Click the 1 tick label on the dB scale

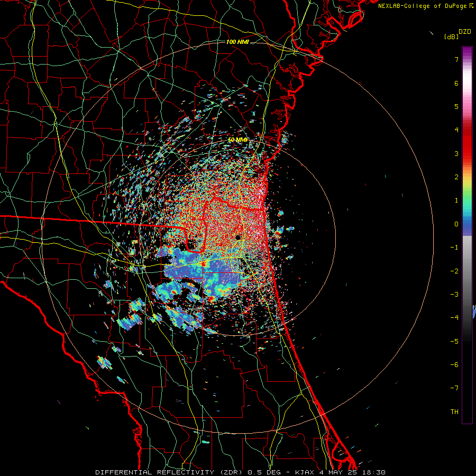coord(456,200)
